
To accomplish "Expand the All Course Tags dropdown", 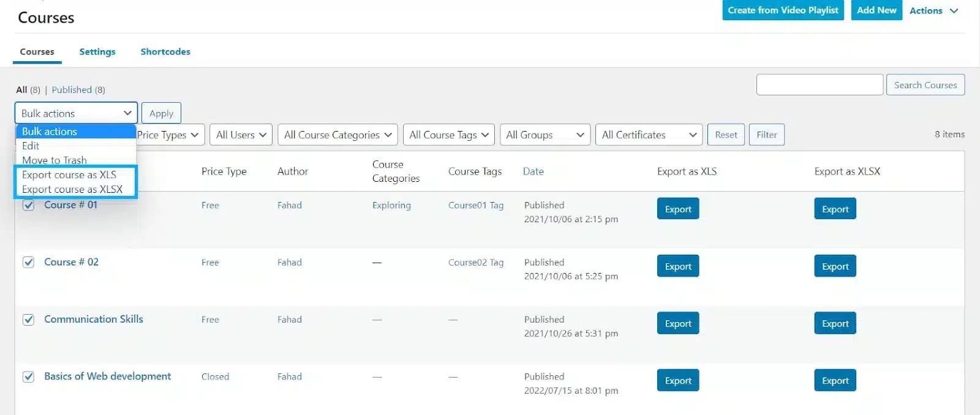I will click(x=449, y=135).
